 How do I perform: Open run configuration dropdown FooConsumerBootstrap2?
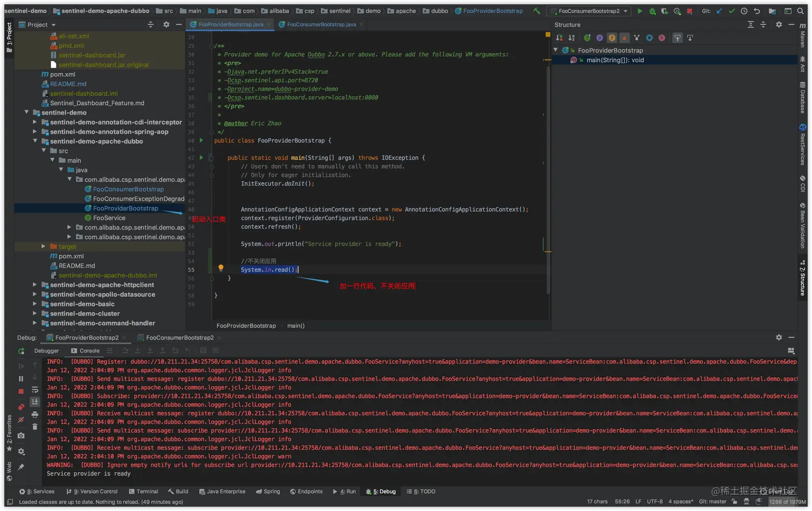[x=589, y=11]
